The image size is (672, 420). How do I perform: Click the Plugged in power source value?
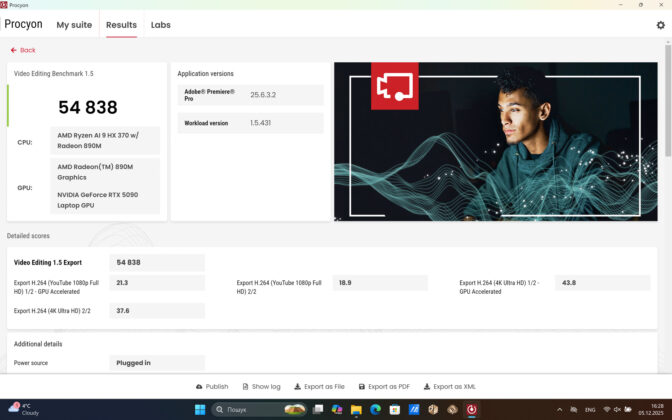(x=157, y=363)
